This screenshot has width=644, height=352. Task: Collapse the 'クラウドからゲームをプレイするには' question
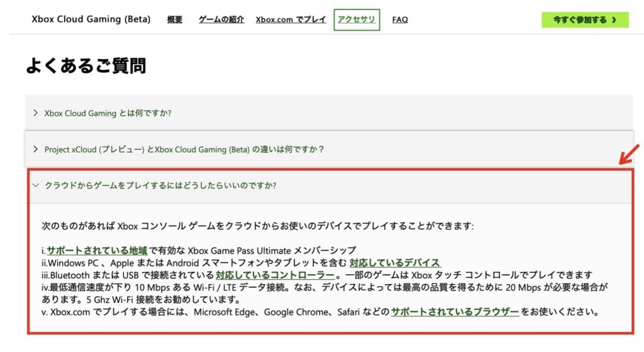click(x=160, y=186)
